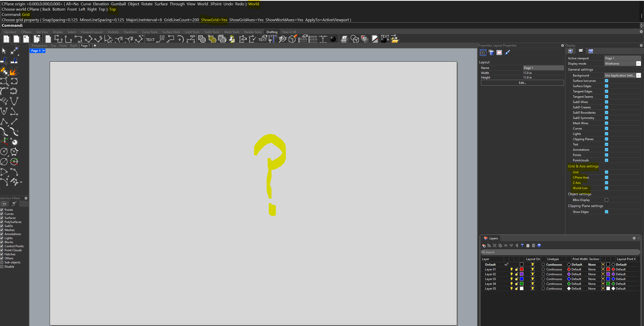Switch to the Perspective viewport tab
This screenshot has height=326, width=644.
(x=39, y=46)
